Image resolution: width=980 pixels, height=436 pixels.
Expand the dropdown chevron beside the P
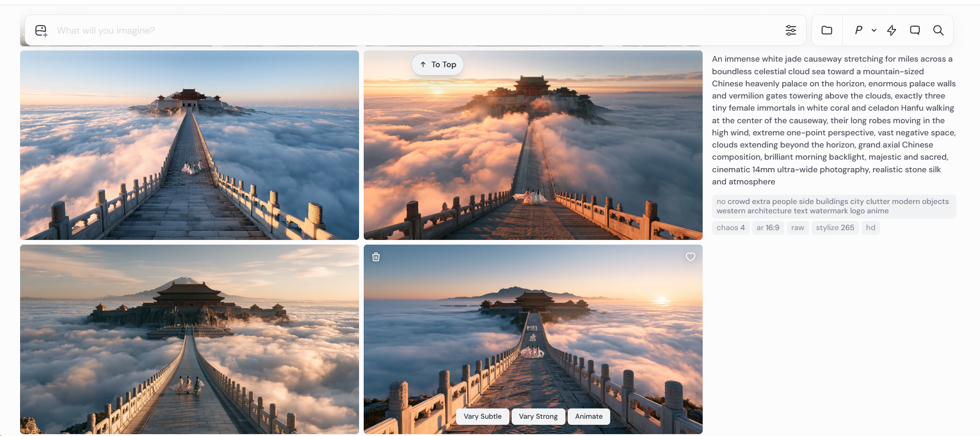coord(874,30)
